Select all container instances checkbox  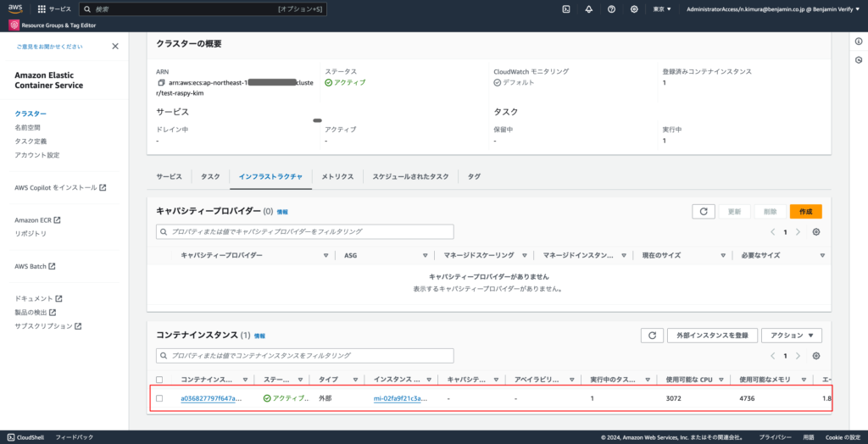tap(160, 380)
